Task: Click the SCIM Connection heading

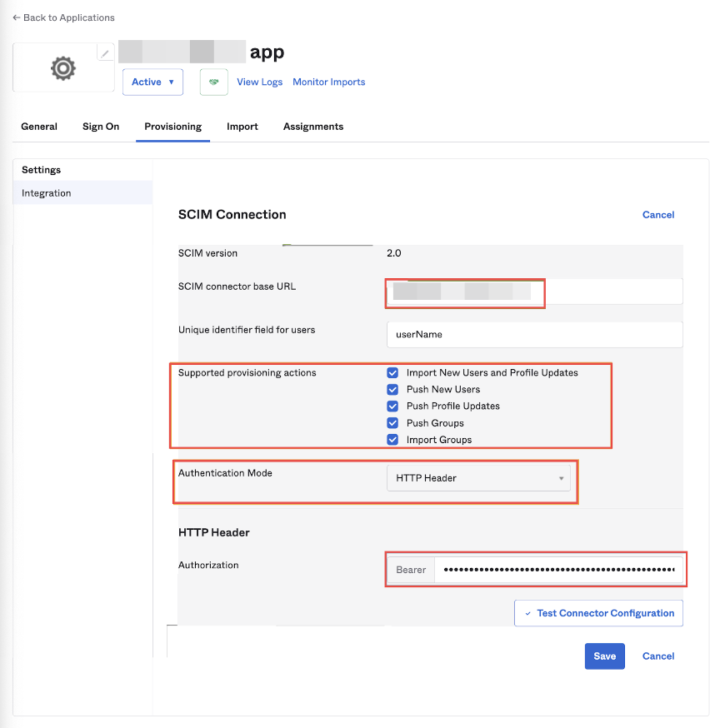Action: tap(232, 215)
